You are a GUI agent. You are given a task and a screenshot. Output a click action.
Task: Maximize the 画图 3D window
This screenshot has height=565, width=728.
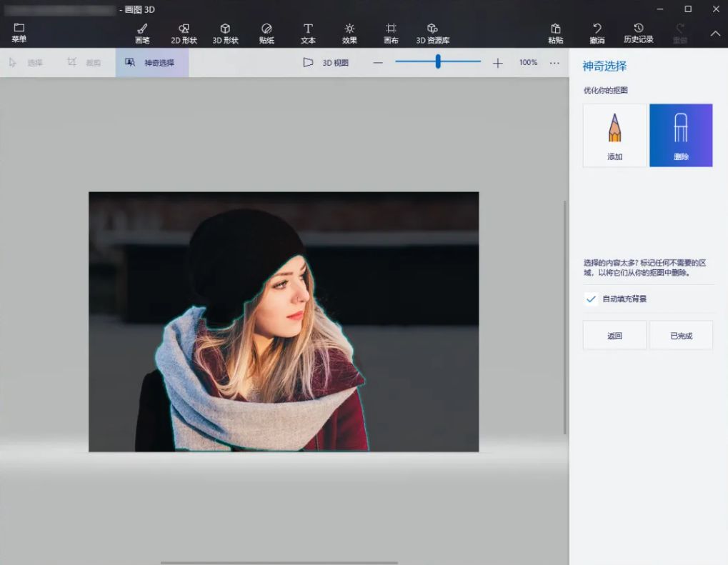point(688,9)
